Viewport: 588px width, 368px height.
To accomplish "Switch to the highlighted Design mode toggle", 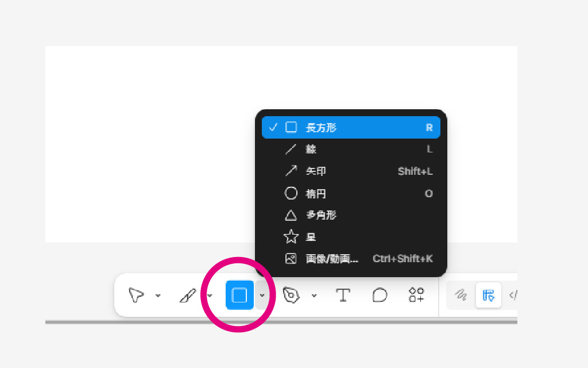I will click(488, 296).
